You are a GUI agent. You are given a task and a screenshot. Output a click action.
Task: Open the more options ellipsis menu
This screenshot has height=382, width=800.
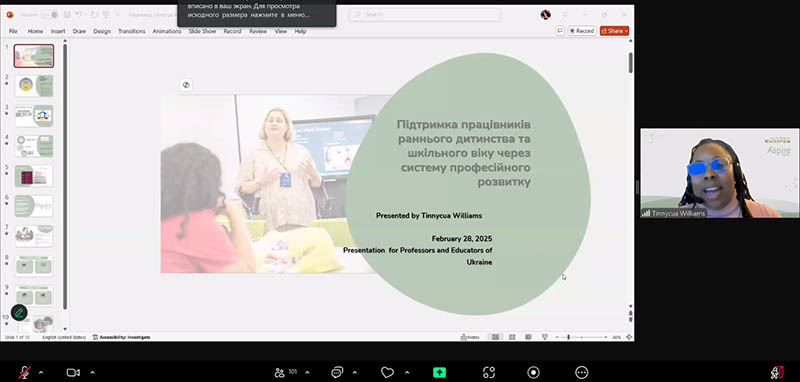pyautogui.click(x=582, y=373)
